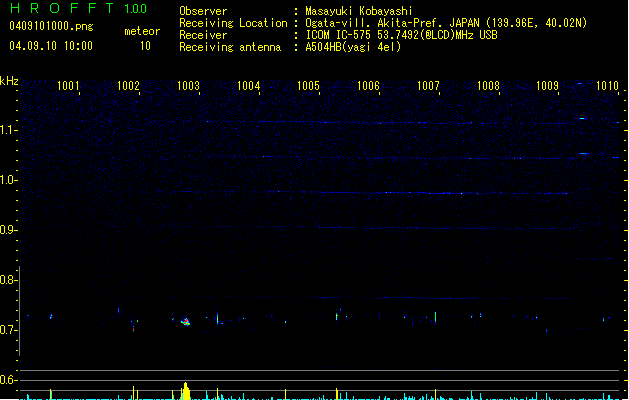Select the 0.9 frequency axis label
The width and height of the screenshot is (629, 400).
pyautogui.click(x=9, y=230)
